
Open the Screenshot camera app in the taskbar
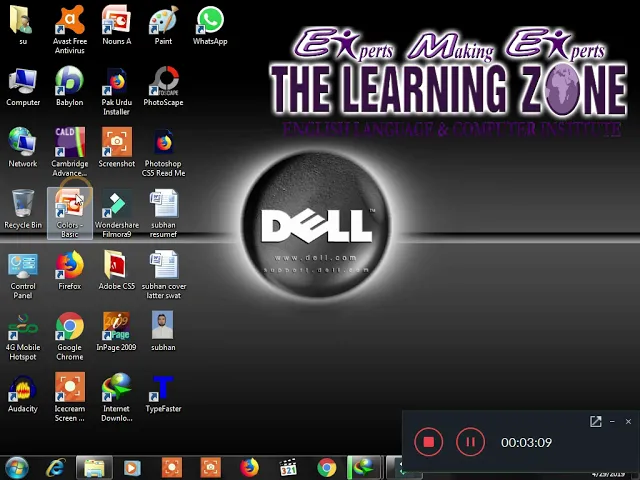click(x=210, y=468)
